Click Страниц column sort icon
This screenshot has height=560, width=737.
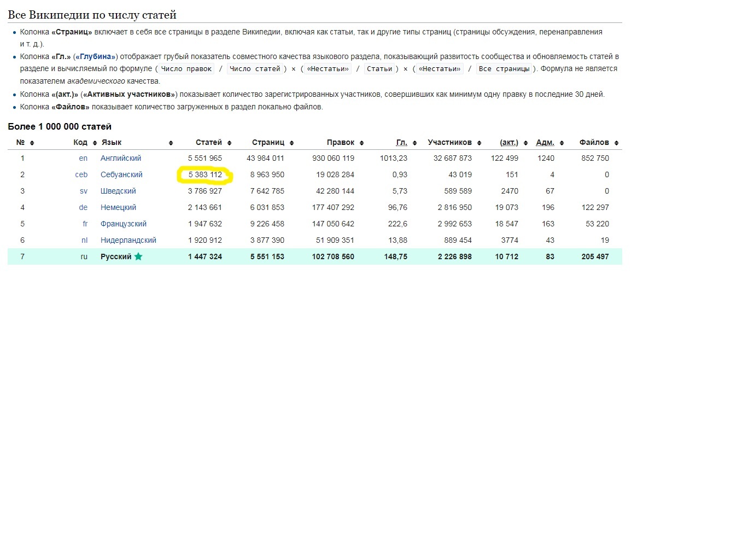[291, 143]
